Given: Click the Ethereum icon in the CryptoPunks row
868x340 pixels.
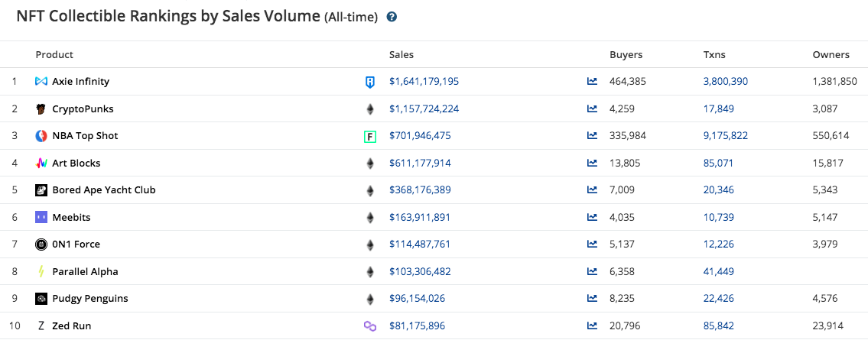Looking at the screenshot, I should tap(370, 109).
